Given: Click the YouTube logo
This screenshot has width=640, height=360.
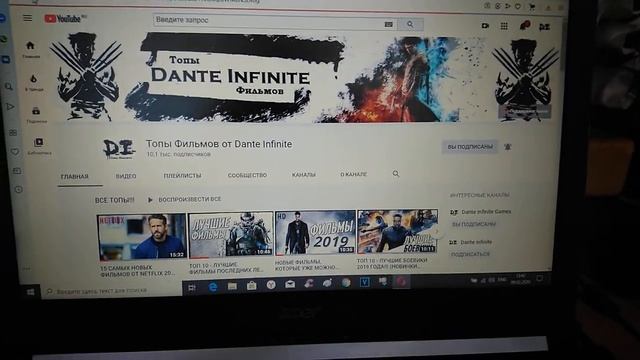Looking at the screenshot, I should click(64, 18).
